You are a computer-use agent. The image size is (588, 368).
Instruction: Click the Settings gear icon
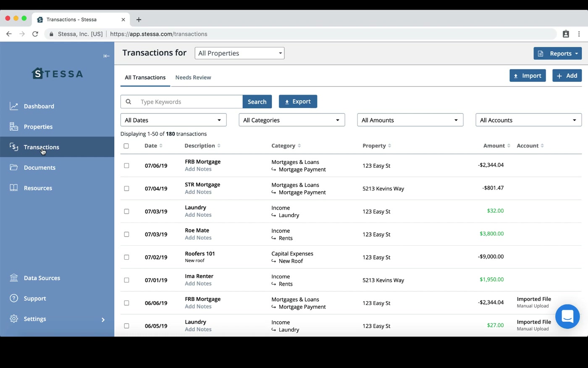click(x=14, y=319)
